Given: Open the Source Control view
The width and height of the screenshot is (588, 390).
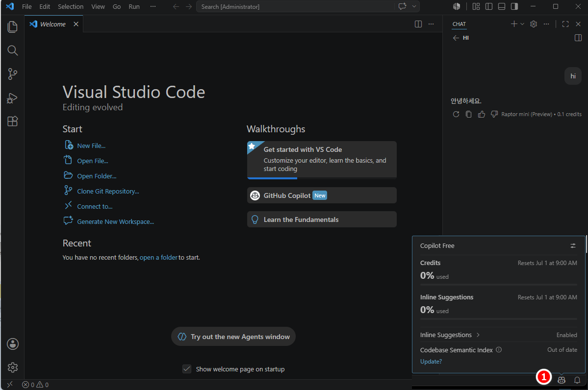Looking at the screenshot, I should coord(12,74).
